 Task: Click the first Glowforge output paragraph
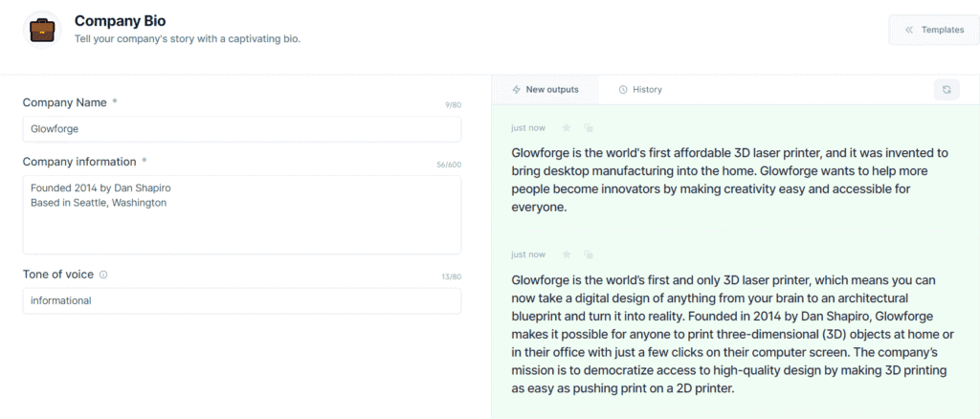click(x=729, y=180)
